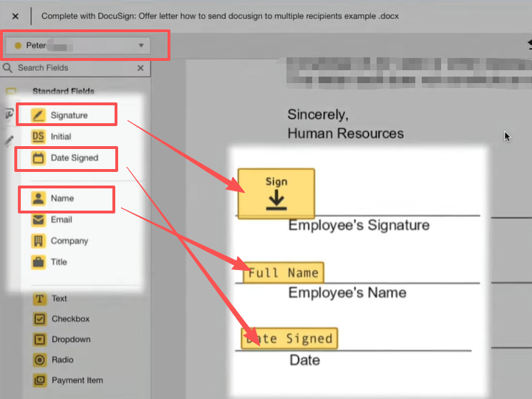532x399 pixels.
Task: Click the Payment Item label
Action: pyautogui.click(x=77, y=380)
